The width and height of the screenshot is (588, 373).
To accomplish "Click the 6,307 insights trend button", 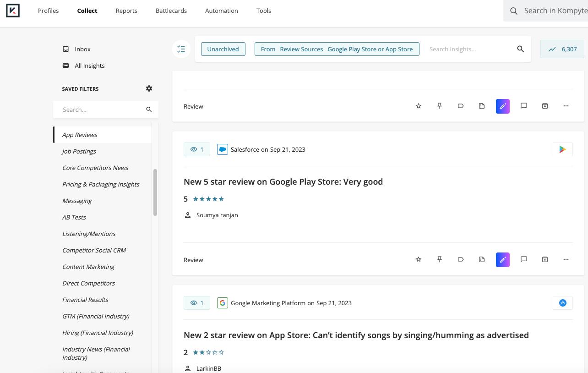I will tap(562, 49).
